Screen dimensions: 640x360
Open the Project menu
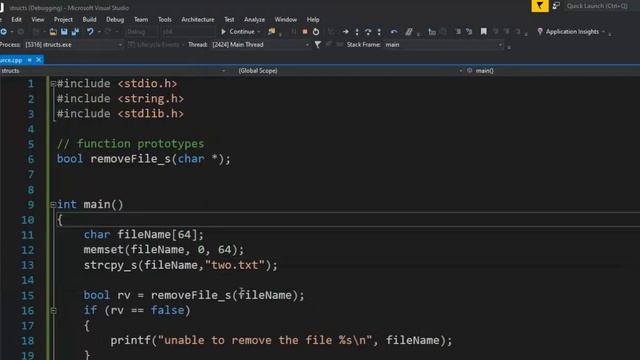(63, 19)
